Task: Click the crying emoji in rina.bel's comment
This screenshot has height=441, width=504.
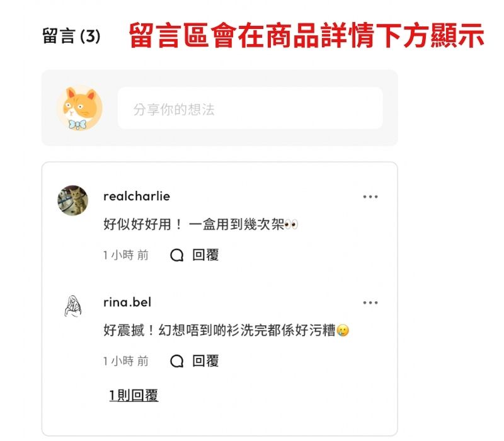Action: pyautogui.click(x=343, y=330)
